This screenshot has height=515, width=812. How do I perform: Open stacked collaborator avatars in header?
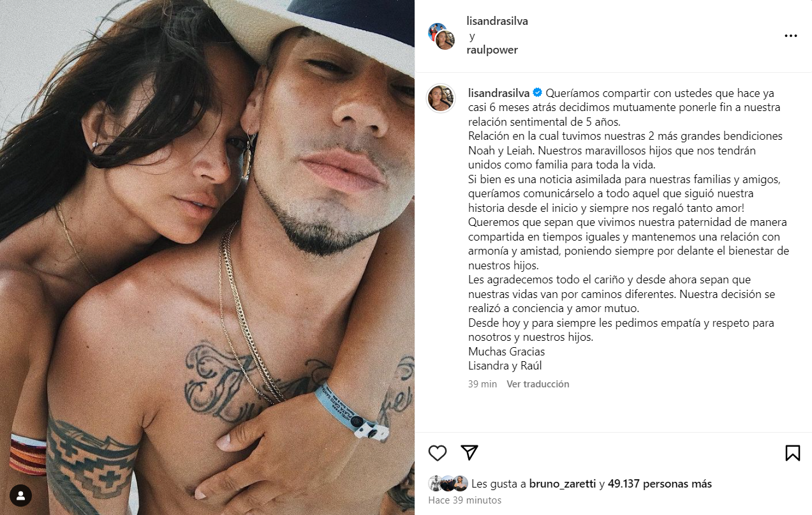(441, 36)
